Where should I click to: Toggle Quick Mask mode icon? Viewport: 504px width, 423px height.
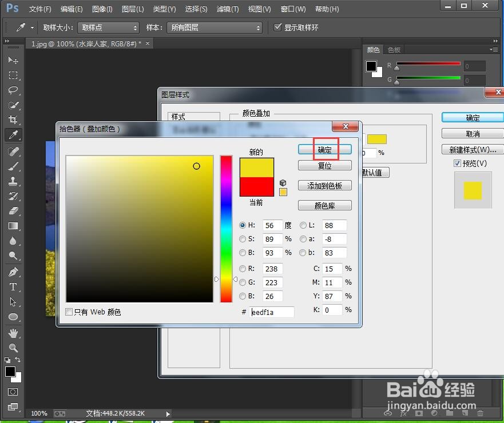click(x=13, y=392)
